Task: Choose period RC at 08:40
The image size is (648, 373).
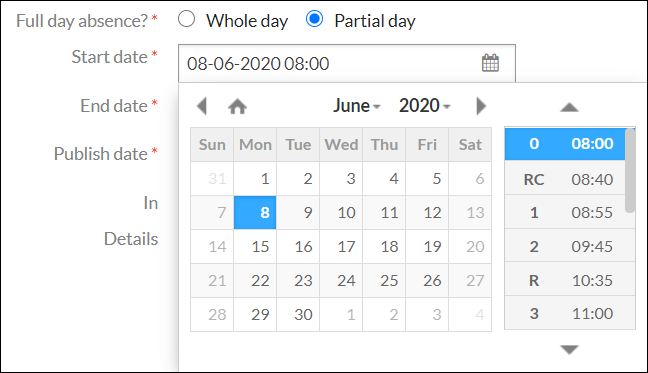Action: [565, 179]
